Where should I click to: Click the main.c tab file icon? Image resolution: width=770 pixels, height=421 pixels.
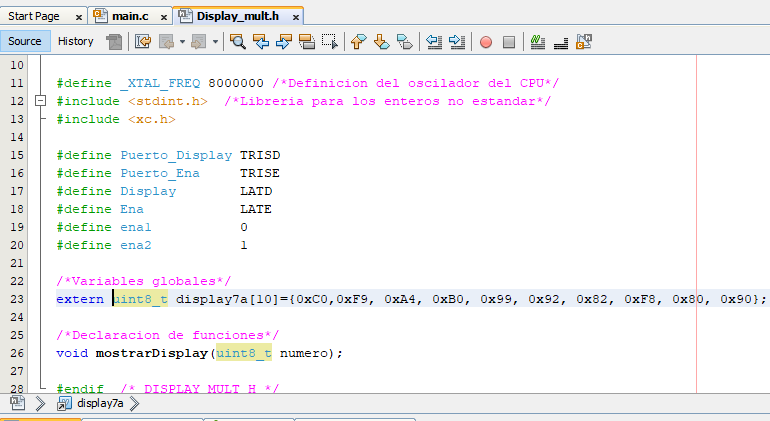100,16
